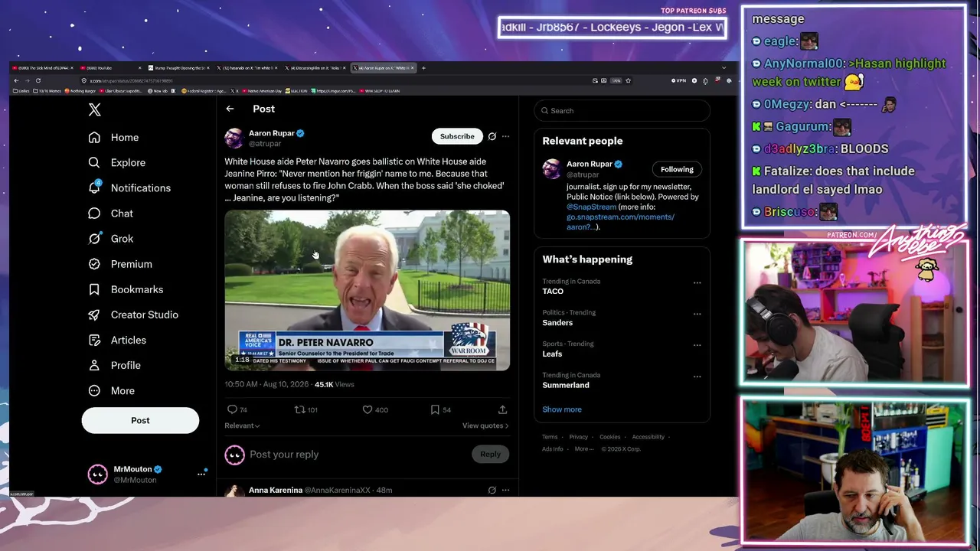
Task: Click Show more under What's happening
Action: 562,409
